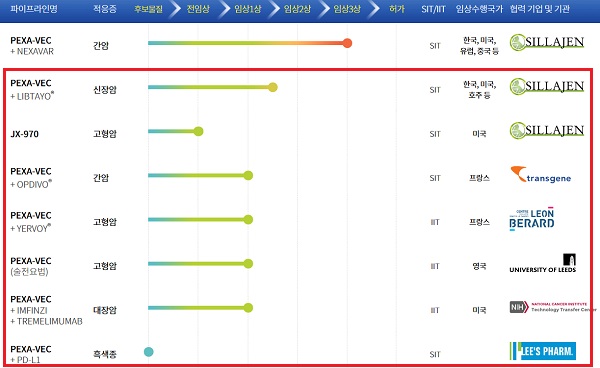Viewport: 600px width, 368px height.
Task: Click the SIT/IIT column header
Action: pyautogui.click(x=434, y=9)
